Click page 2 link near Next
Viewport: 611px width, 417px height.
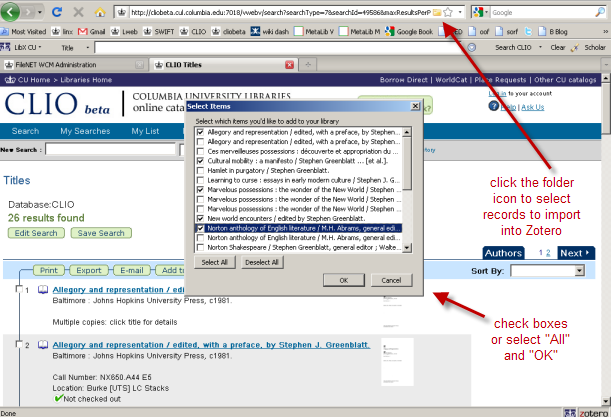click(548, 253)
